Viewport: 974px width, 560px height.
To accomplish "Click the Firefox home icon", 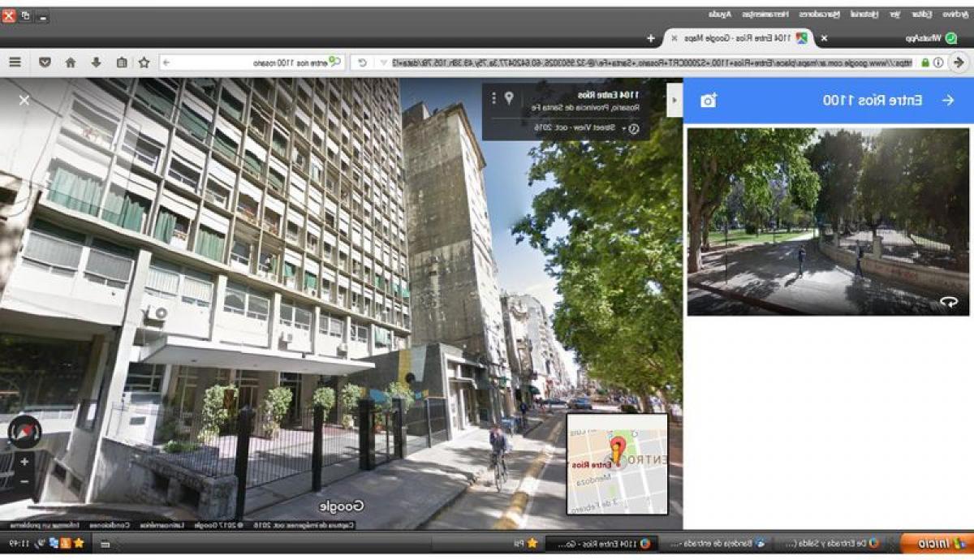I will tap(71, 62).
